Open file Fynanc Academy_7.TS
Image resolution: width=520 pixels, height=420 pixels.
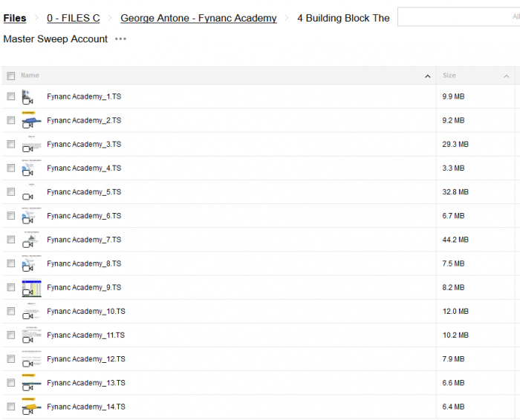[84, 240]
